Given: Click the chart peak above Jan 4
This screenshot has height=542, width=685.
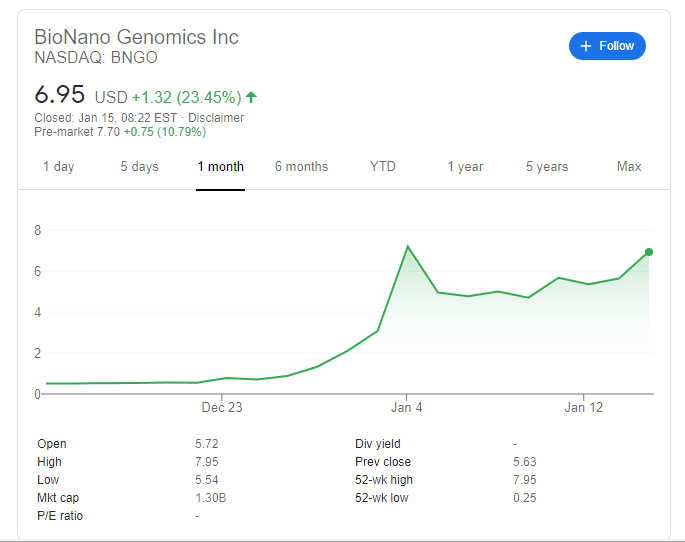Looking at the screenshot, I should tap(407, 246).
